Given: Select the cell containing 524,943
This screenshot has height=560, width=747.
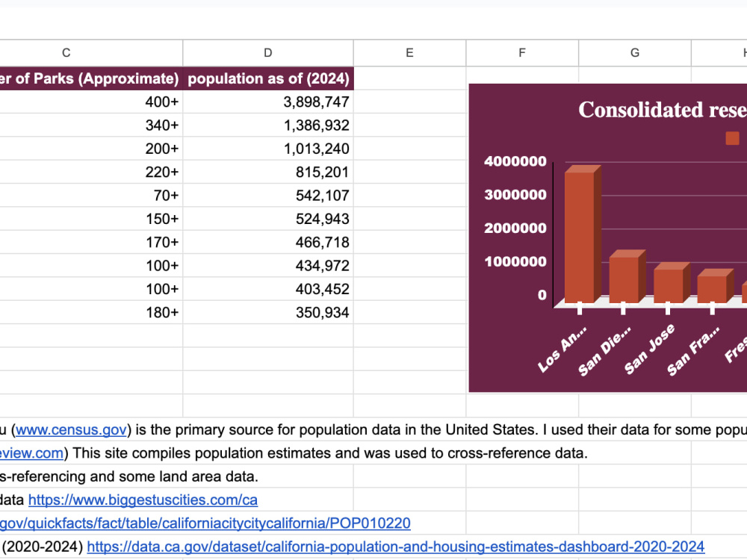Looking at the screenshot, I should pos(268,219).
